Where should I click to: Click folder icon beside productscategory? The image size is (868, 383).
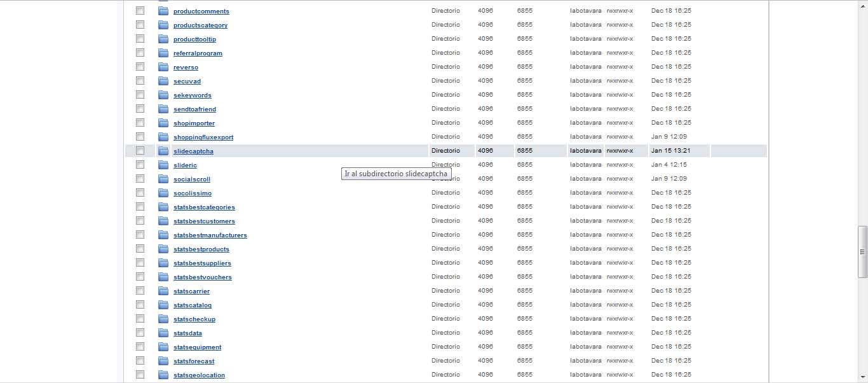click(x=163, y=25)
